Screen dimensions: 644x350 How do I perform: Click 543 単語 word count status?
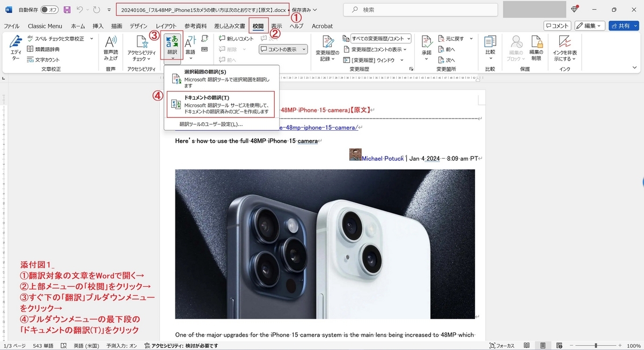pos(43,346)
